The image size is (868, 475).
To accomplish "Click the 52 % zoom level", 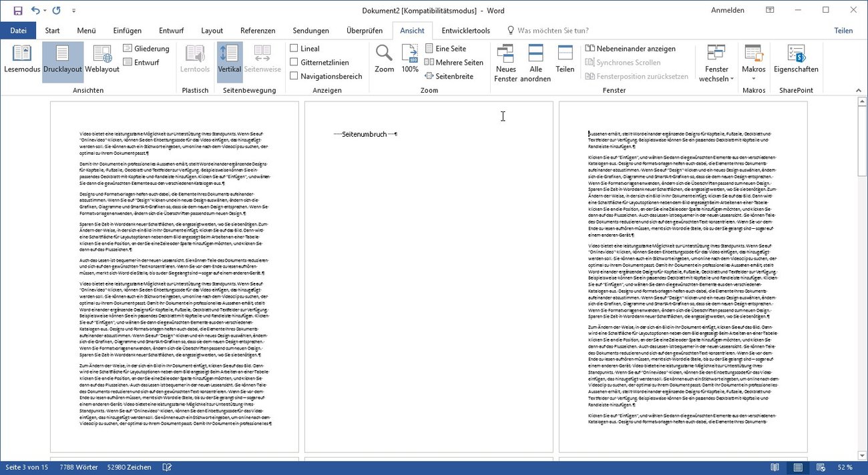I will tap(845, 467).
